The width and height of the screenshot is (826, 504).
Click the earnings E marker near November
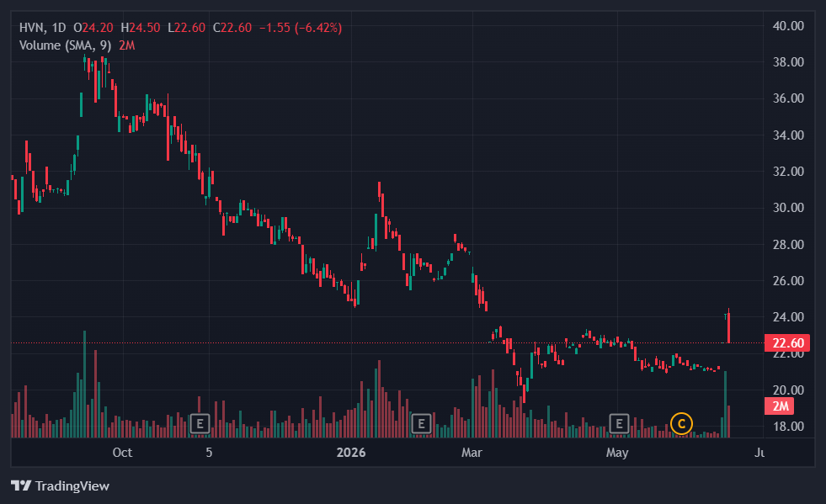point(200,423)
